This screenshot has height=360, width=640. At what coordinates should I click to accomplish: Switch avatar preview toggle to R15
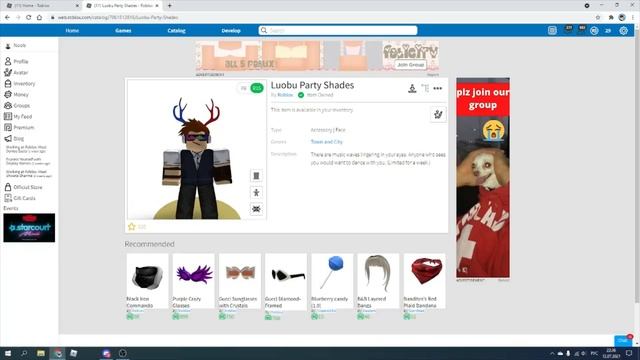257,88
